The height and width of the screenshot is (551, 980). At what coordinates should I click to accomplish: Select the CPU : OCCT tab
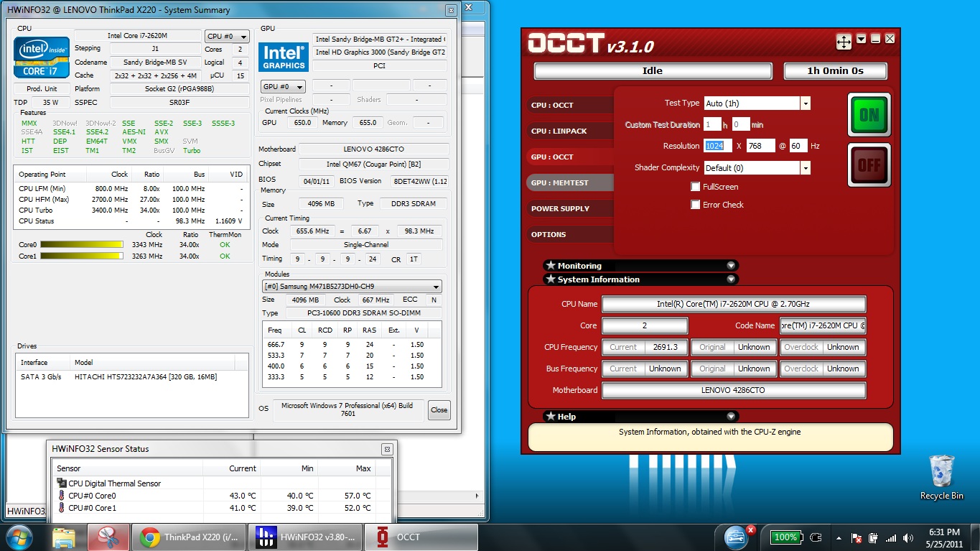coord(570,105)
